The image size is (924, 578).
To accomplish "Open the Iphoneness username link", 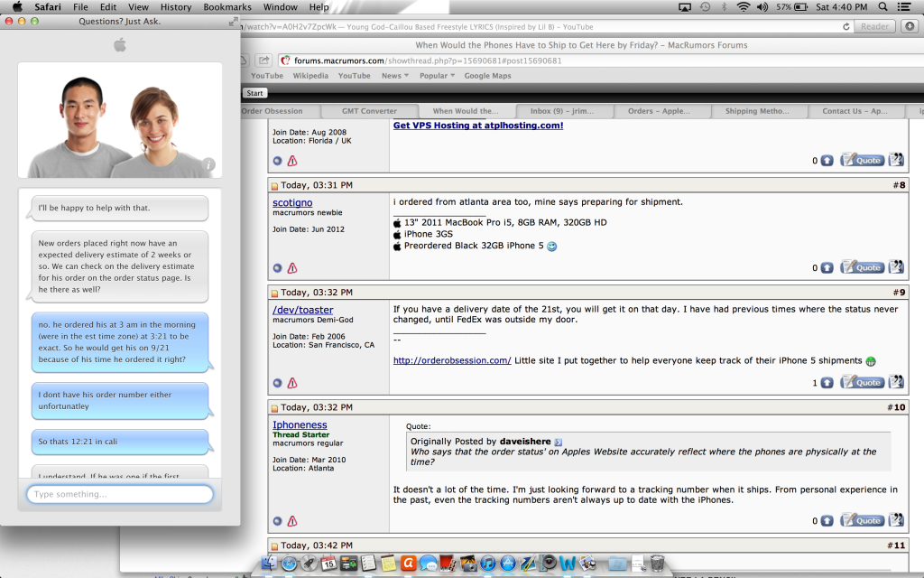I will click(x=300, y=425).
